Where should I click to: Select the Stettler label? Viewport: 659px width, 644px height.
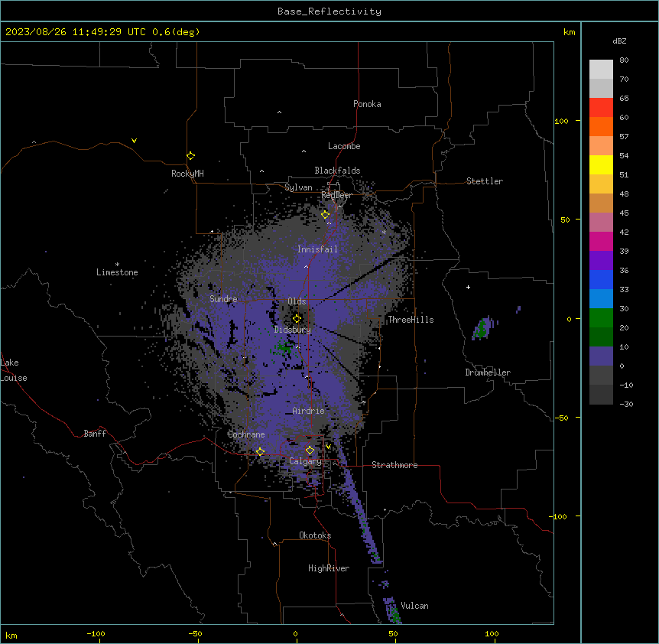(485, 181)
